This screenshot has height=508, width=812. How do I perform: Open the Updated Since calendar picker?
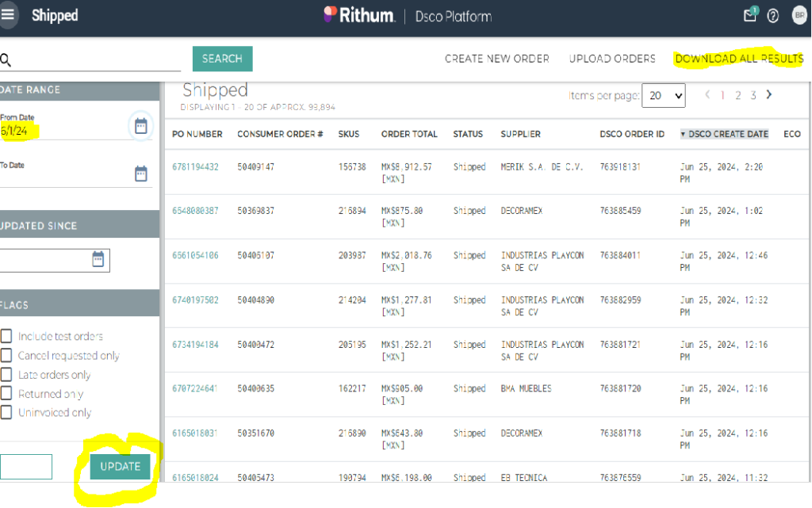98,258
